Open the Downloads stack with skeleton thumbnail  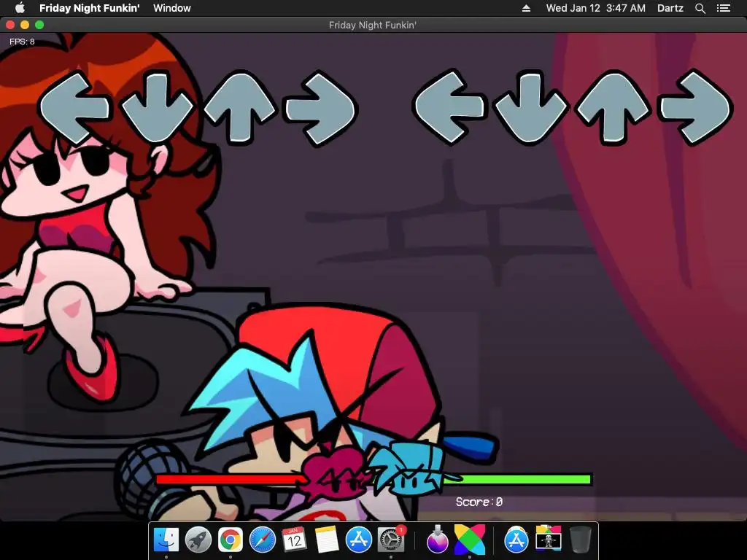[549, 539]
